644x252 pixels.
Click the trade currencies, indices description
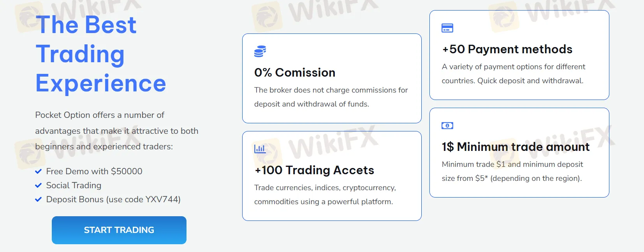[x=325, y=195]
